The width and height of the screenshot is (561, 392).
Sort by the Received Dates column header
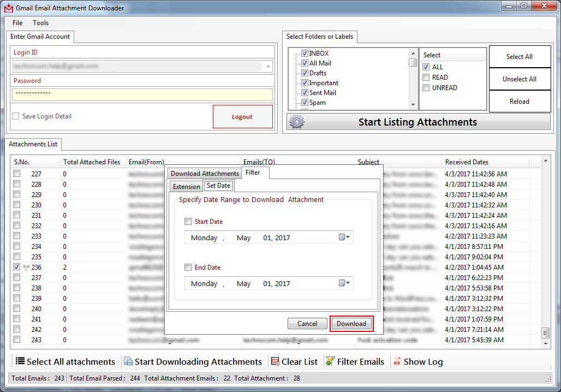coord(485,162)
